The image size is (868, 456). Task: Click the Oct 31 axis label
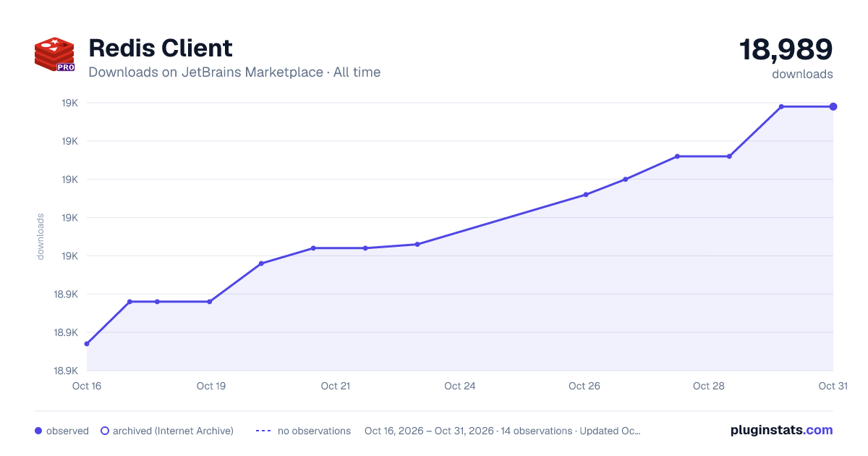[833, 386]
